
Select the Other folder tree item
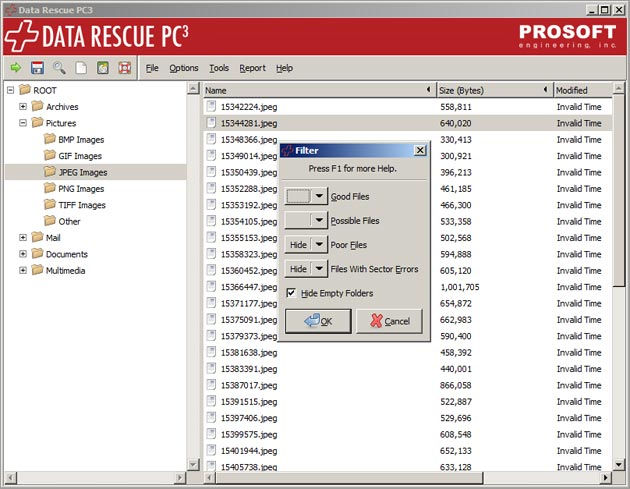[69, 221]
